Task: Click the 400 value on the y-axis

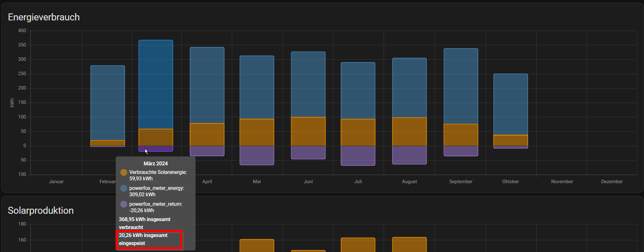Action: 22,31
